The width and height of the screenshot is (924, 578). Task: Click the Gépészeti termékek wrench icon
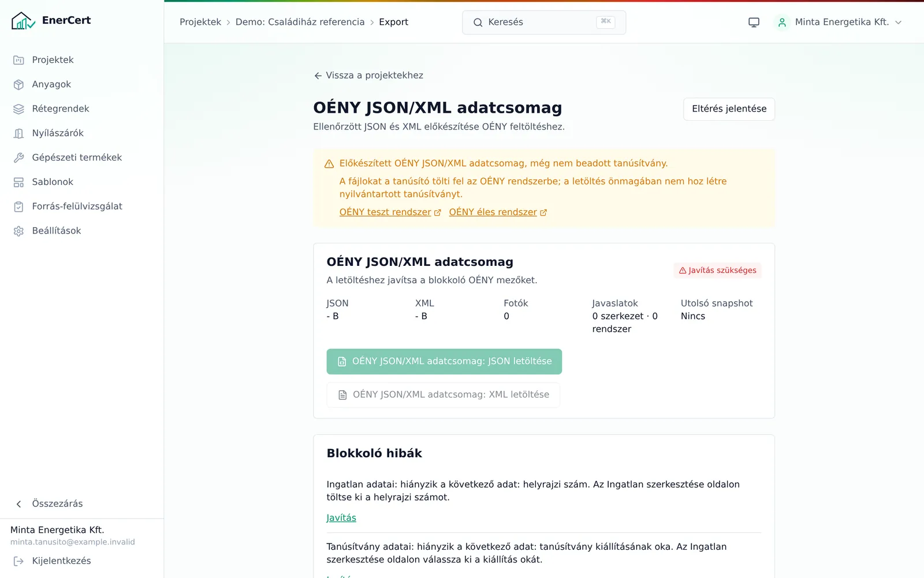tap(18, 158)
